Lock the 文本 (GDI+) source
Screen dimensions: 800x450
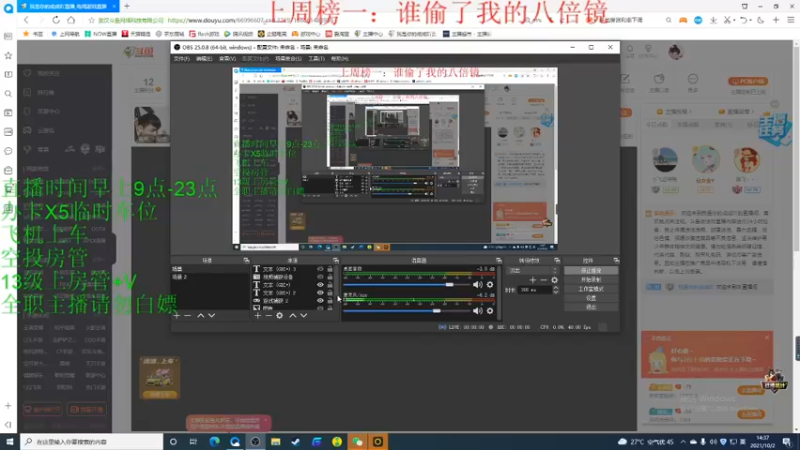(x=330, y=285)
